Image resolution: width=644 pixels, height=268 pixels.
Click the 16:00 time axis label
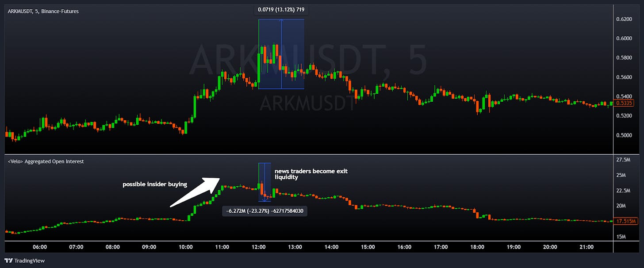404,247
